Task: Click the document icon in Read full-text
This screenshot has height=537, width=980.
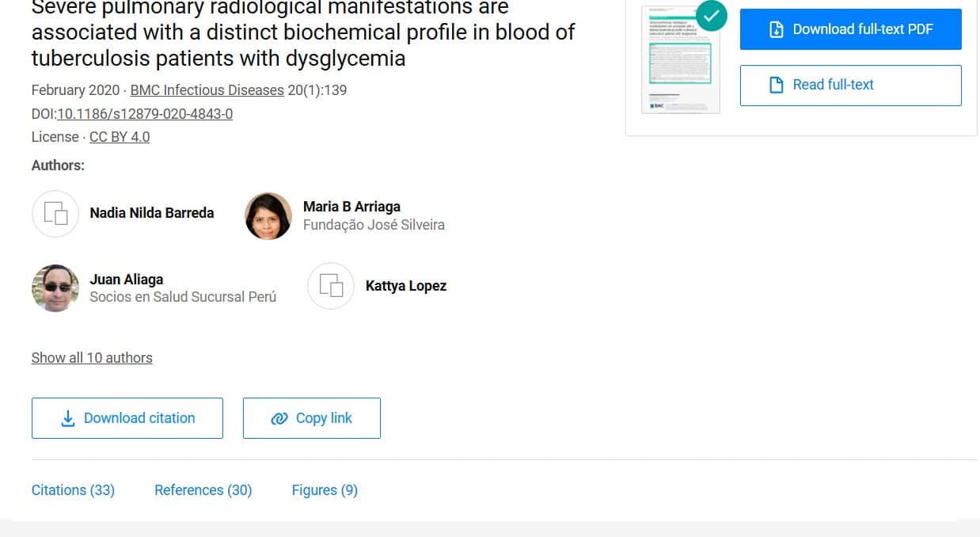Action: click(x=777, y=85)
